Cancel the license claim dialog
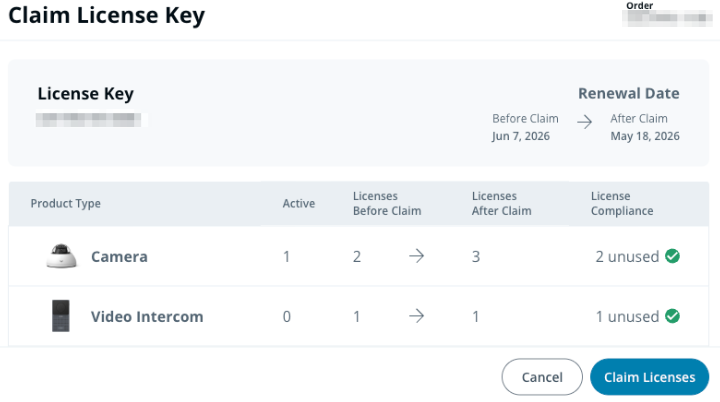The height and width of the screenshot is (402, 720). coord(542,377)
